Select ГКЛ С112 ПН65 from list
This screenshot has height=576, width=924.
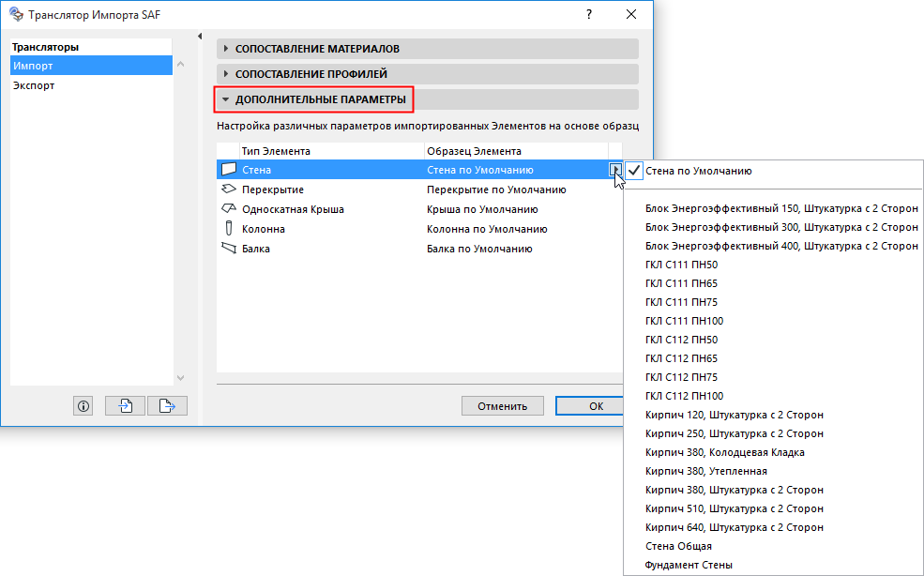tap(773, 358)
